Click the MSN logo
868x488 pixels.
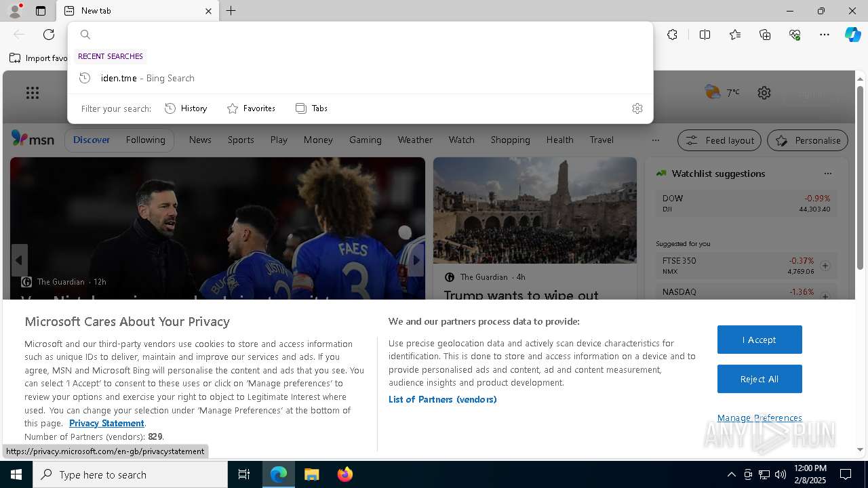point(33,139)
